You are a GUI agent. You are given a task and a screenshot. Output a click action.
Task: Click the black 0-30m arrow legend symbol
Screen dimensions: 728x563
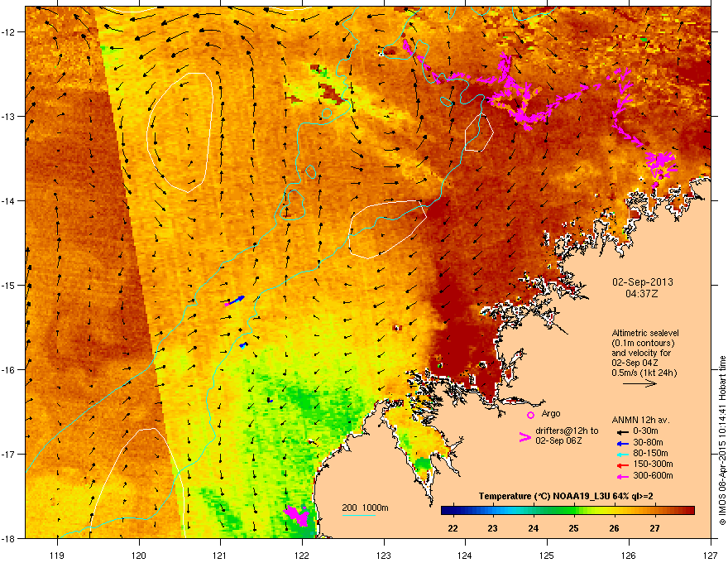click(x=623, y=431)
